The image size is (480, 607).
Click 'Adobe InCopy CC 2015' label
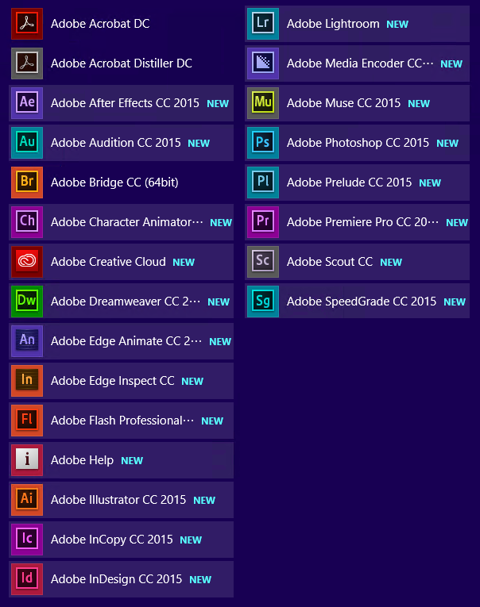[111, 539]
